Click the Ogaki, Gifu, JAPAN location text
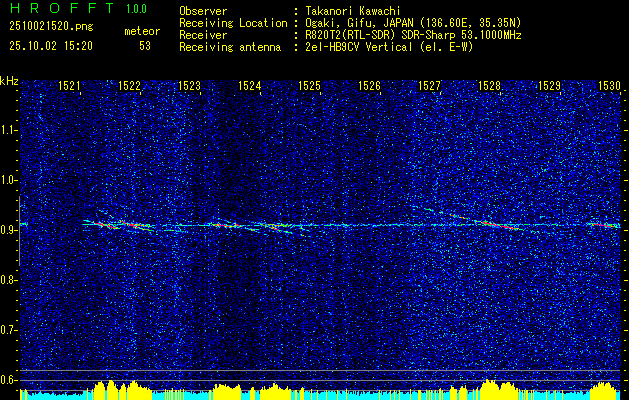This screenshot has height=400, width=629. click(413, 23)
